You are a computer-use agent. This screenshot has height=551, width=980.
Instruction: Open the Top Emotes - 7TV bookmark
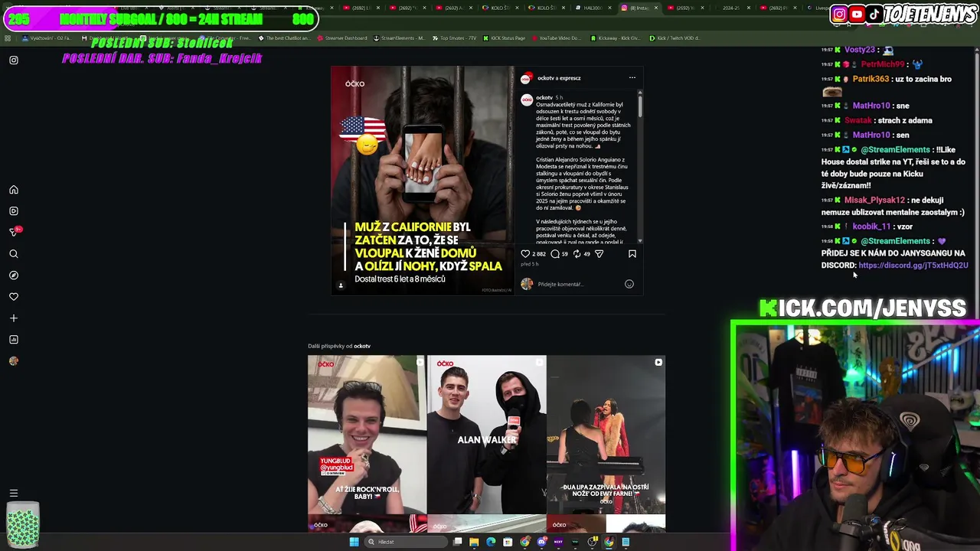tap(454, 38)
